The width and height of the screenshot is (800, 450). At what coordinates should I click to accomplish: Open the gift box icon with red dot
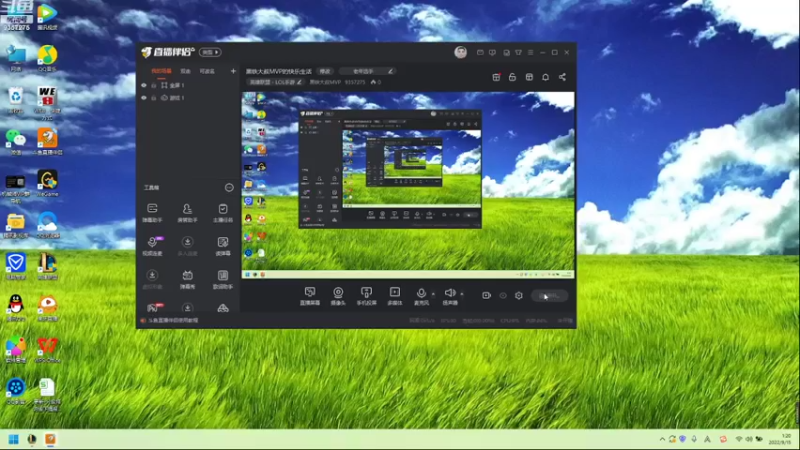pyautogui.click(x=496, y=77)
